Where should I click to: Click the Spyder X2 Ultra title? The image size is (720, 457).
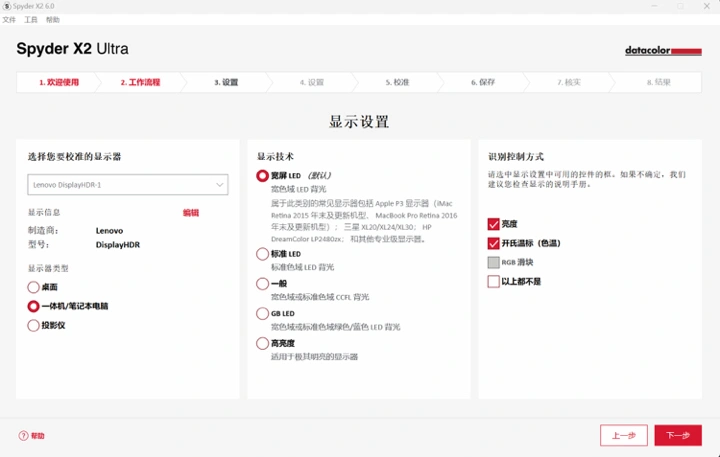tap(73, 49)
